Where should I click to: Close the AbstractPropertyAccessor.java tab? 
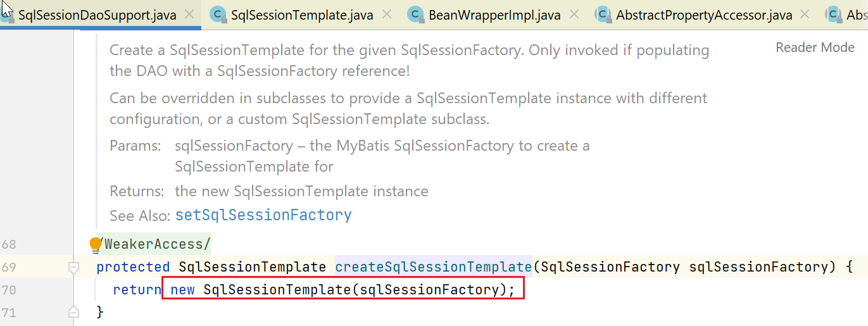(805, 15)
